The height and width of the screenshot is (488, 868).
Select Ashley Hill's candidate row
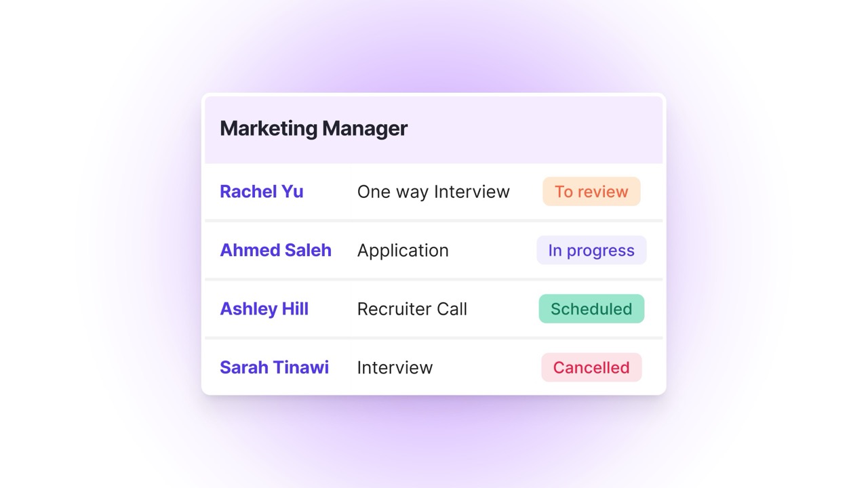coord(433,308)
